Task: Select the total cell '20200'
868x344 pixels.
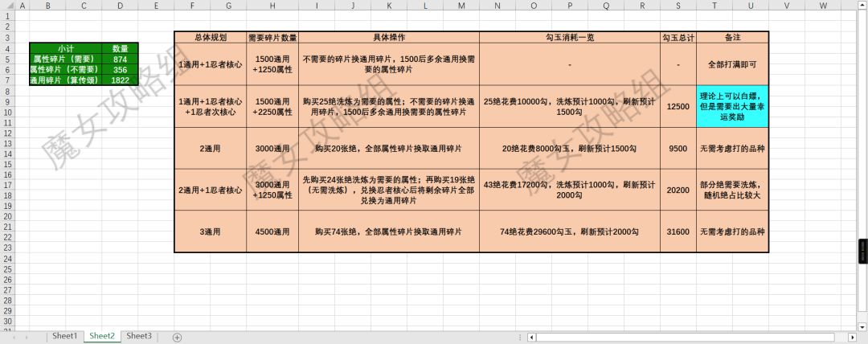Action: 678,190
